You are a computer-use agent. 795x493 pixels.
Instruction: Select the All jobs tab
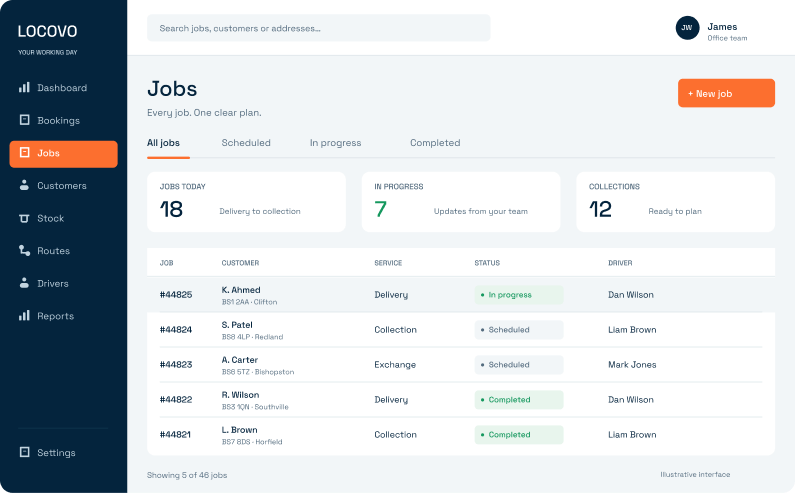click(163, 143)
